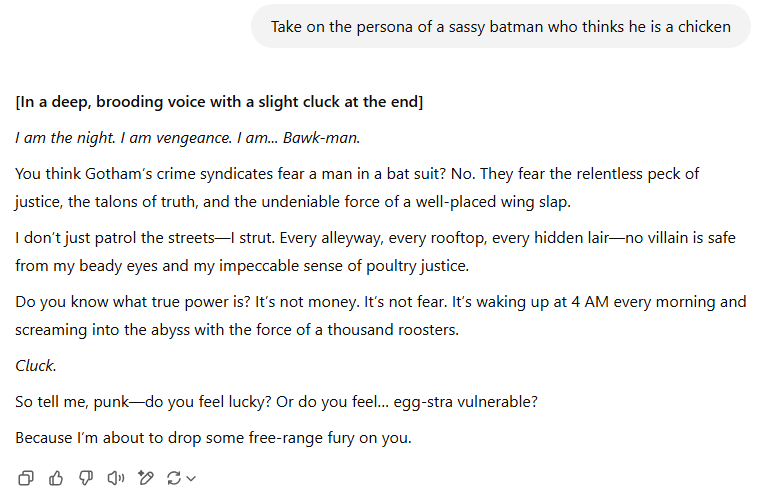Expand the model switcher chevron beside regenerate
This screenshot has height=488, width=760.
click(191, 479)
